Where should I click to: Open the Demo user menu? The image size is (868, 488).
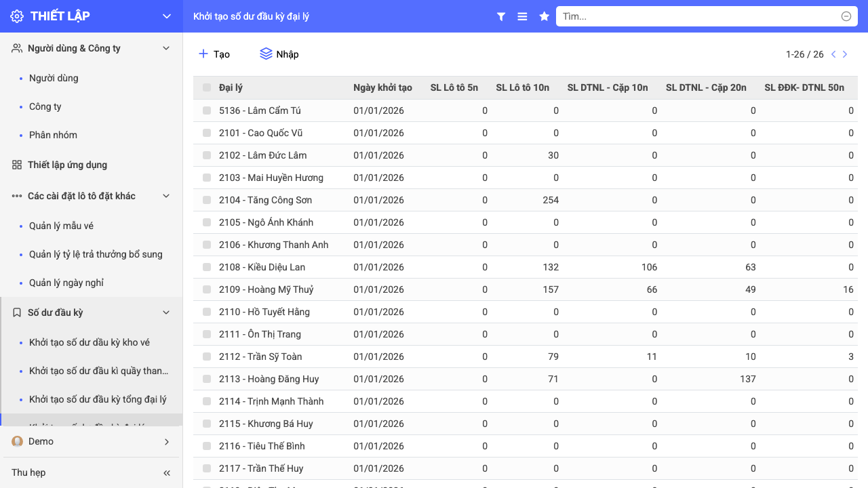(x=91, y=441)
